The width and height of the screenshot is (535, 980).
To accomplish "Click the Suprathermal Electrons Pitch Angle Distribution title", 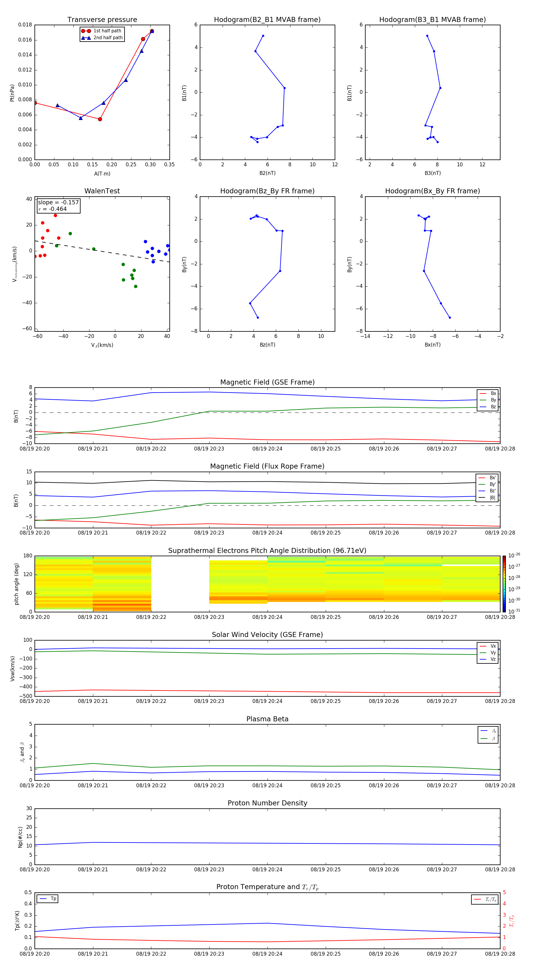I will [x=267, y=551].
